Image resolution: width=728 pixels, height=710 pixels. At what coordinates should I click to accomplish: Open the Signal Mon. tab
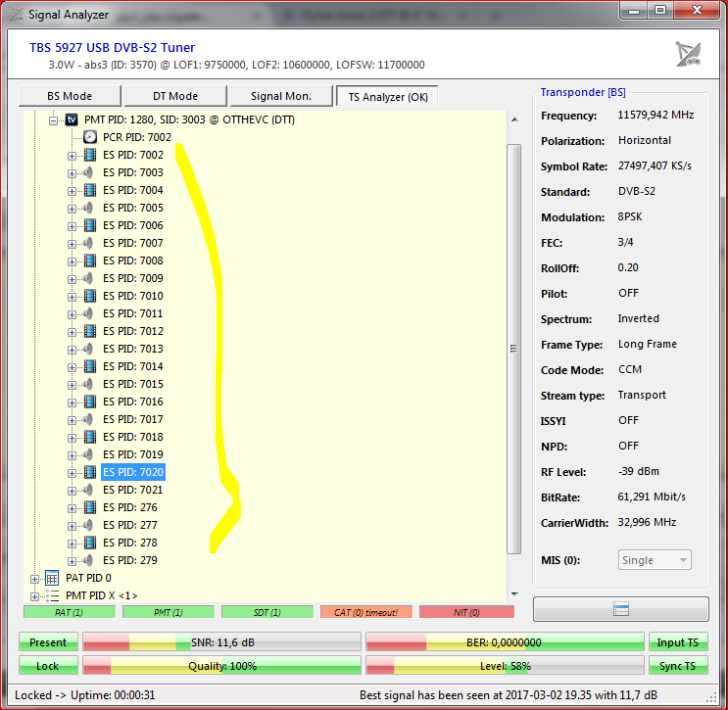(x=280, y=96)
